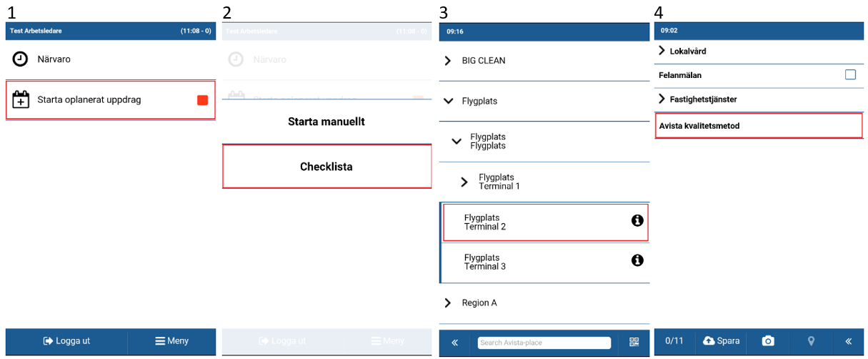The width and height of the screenshot is (868, 359).
Task: Tap the location pin icon
Action: click(x=811, y=341)
